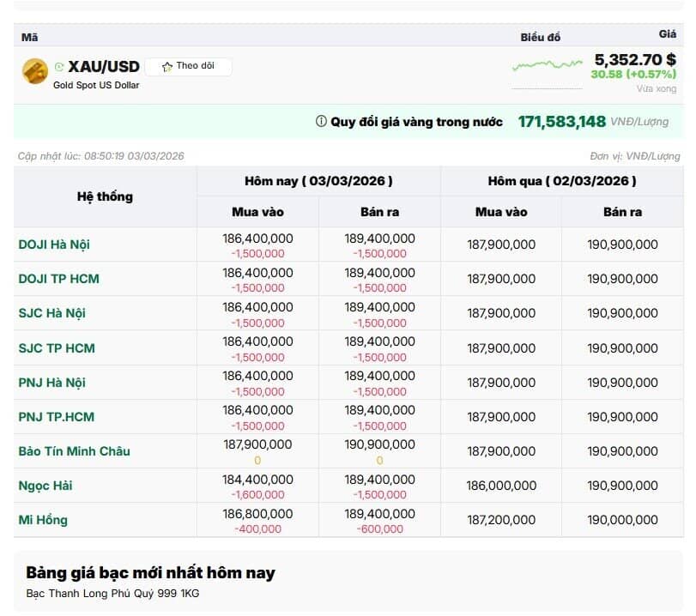Click the star Theo dõi follow button
Image resolution: width=696 pixels, height=616 pixels.
tap(188, 67)
